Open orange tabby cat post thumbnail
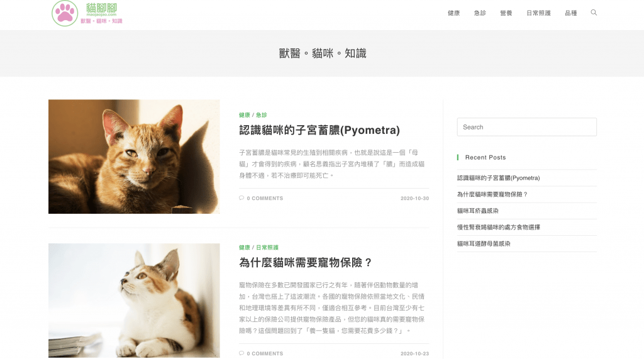This screenshot has width=644, height=359. (x=134, y=157)
